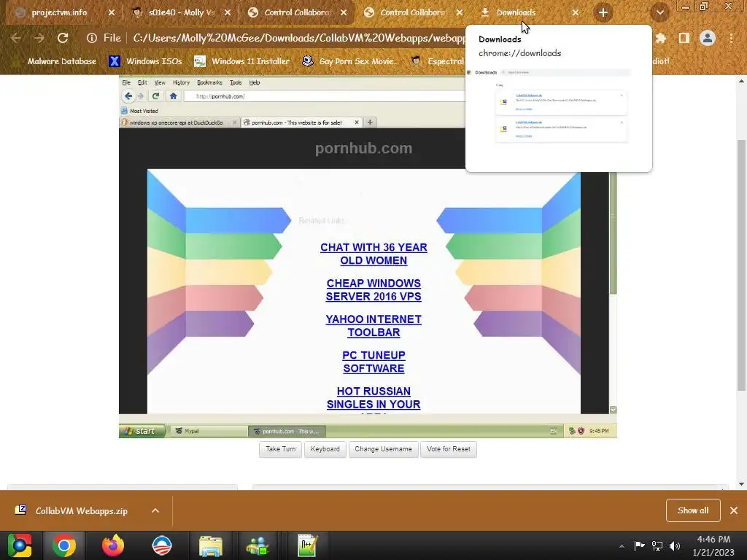Open Chrome profile avatar
Screen dimensions: 747x560
click(708, 38)
